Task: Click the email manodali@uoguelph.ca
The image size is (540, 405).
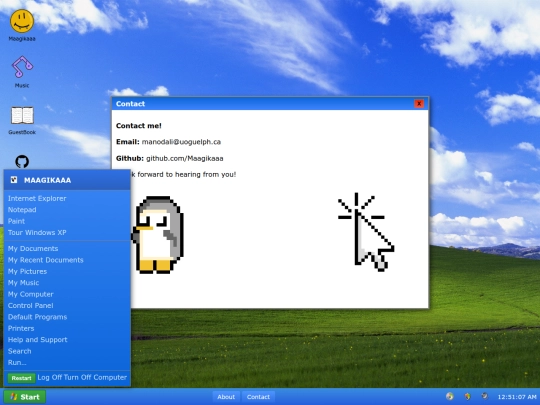Action: (x=181, y=142)
